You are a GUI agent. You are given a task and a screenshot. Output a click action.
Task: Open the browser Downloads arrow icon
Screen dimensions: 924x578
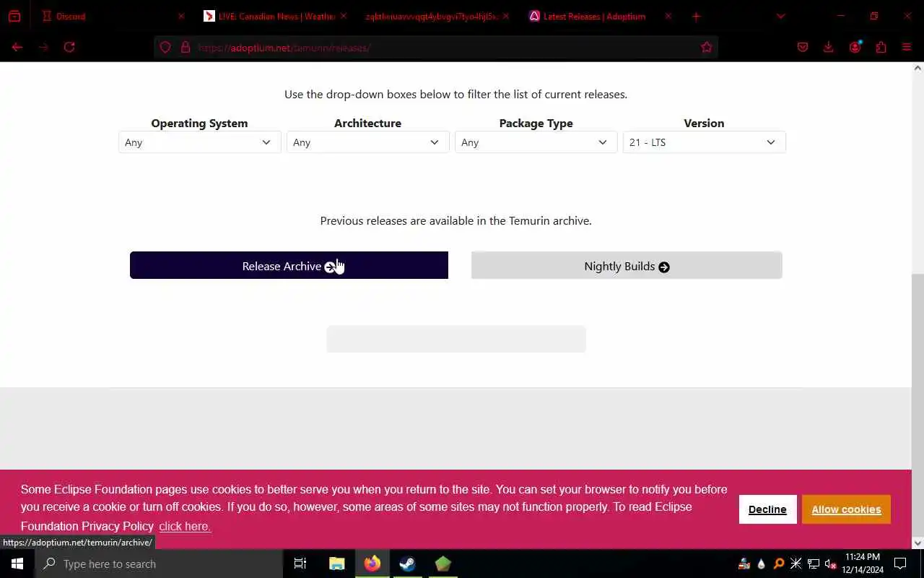pos(829,47)
